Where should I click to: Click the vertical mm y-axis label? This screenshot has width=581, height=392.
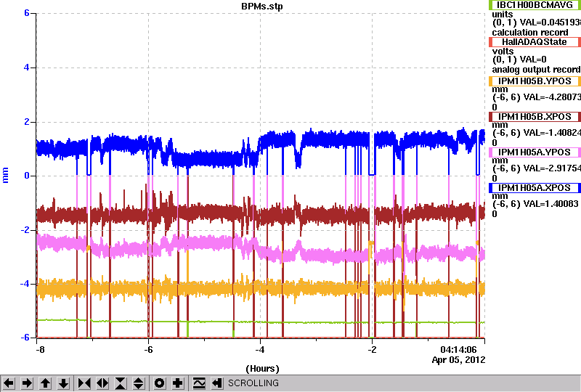click(x=5, y=176)
